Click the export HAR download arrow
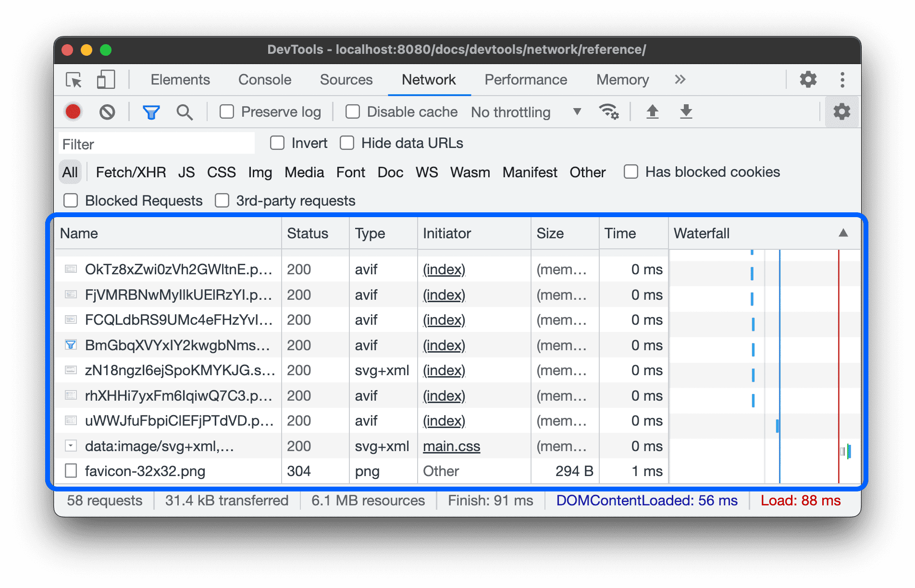915x588 pixels. click(686, 112)
